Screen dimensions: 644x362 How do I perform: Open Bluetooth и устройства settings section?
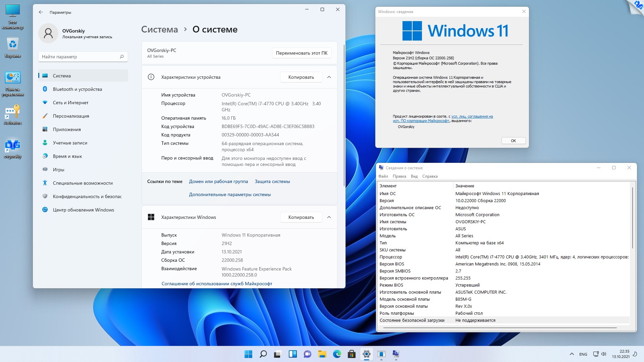(x=77, y=89)
